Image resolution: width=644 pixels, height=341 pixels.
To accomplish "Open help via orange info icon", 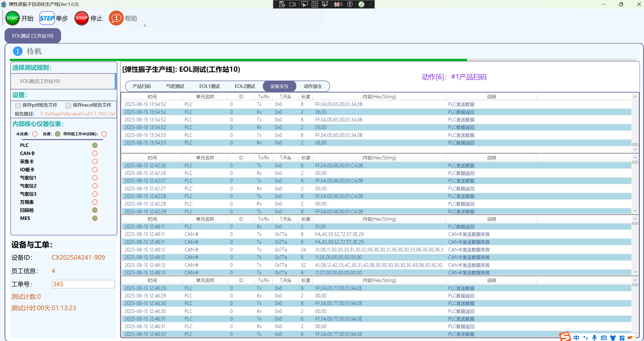I will point(116,18).
